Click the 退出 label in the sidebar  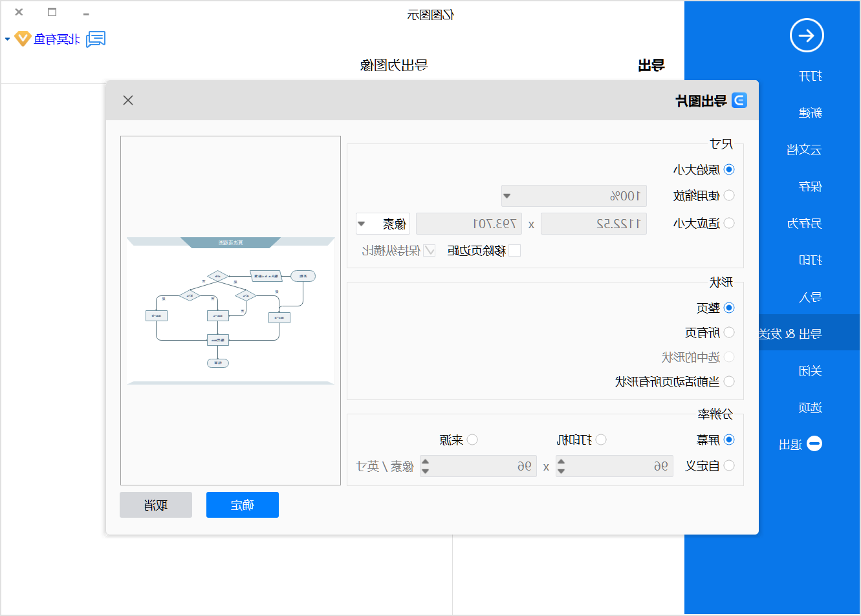tap(790, 445)
